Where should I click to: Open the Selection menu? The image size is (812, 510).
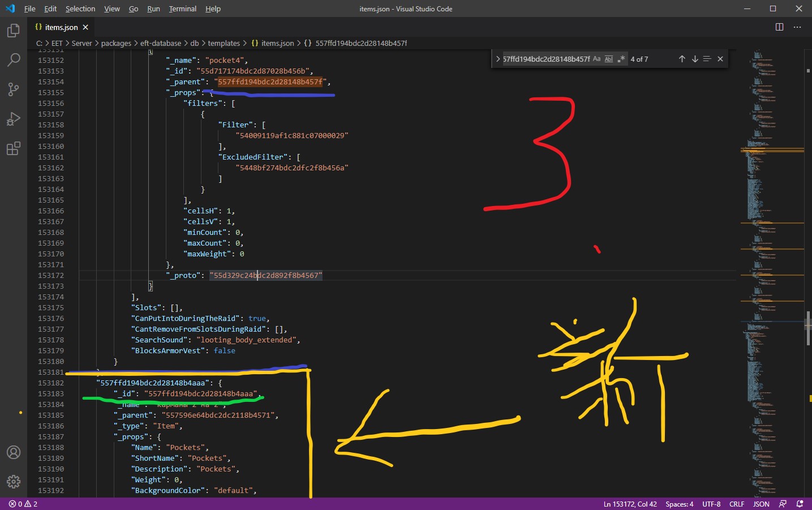[x=80, y=8]
